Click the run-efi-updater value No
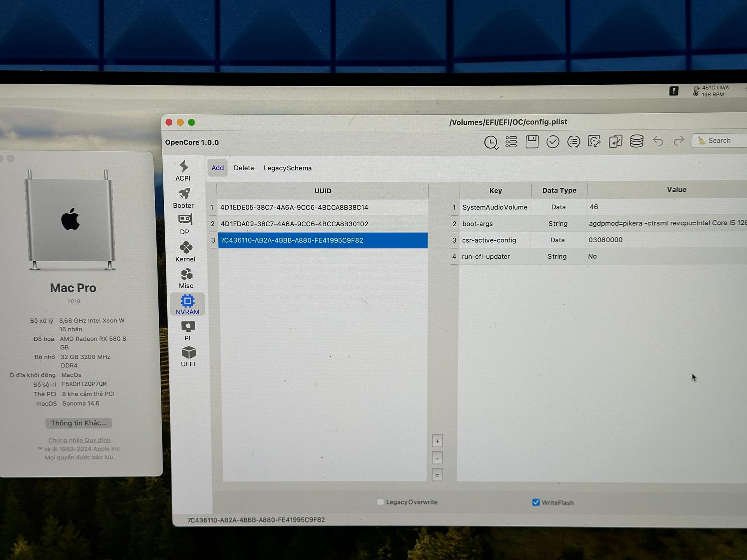747x560 pixels. tap(592, 256)
